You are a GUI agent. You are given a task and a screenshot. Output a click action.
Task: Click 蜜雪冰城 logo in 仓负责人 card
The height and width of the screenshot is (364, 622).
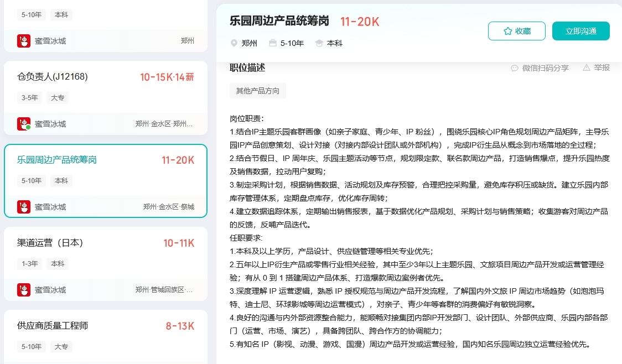point(24,124)
